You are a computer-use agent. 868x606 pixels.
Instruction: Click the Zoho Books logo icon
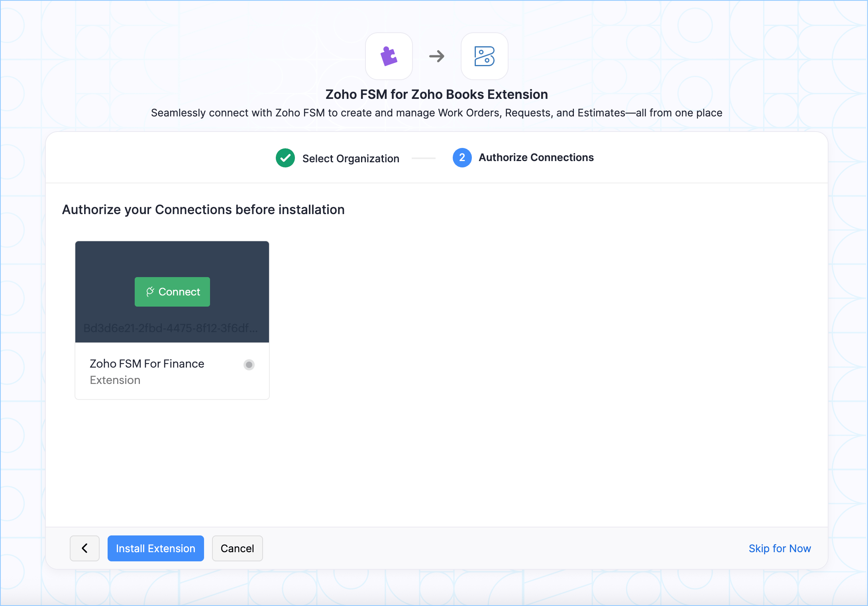[x=484, y=56]
